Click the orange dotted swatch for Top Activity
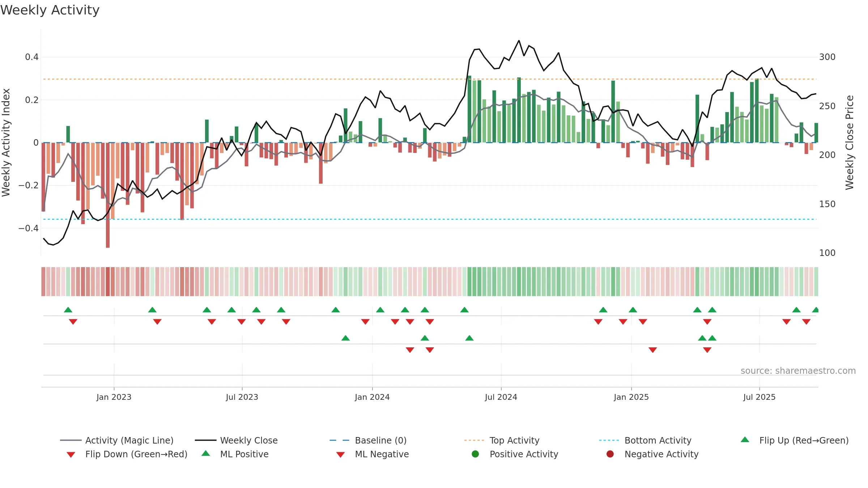Viewport: 868px width, 488px height. 475,440
